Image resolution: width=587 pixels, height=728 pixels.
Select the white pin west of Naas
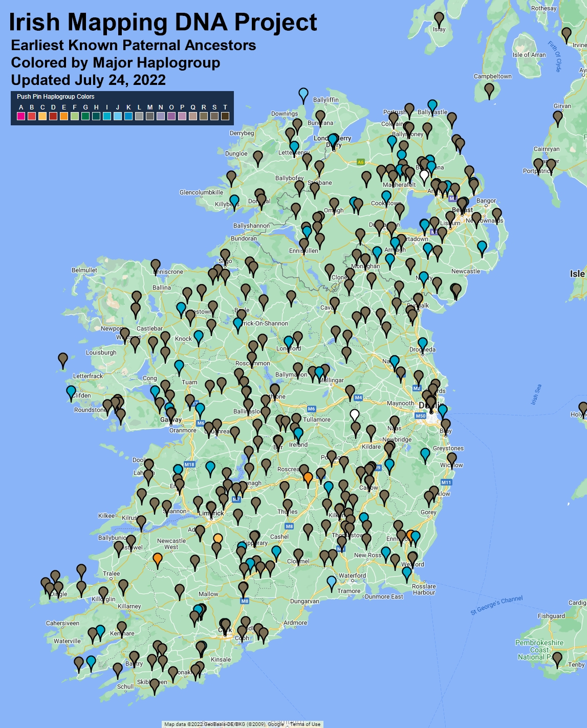click(355, 414)
